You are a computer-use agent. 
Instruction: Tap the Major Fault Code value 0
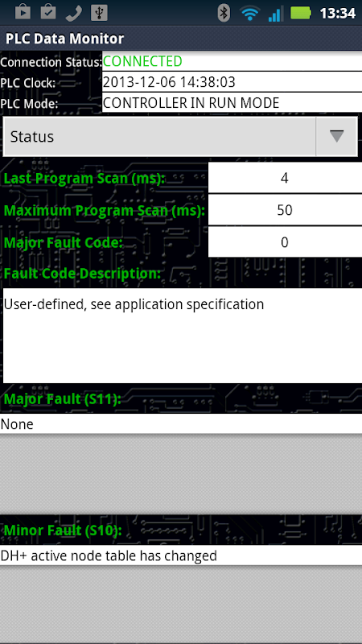click(x=285, y=242)
